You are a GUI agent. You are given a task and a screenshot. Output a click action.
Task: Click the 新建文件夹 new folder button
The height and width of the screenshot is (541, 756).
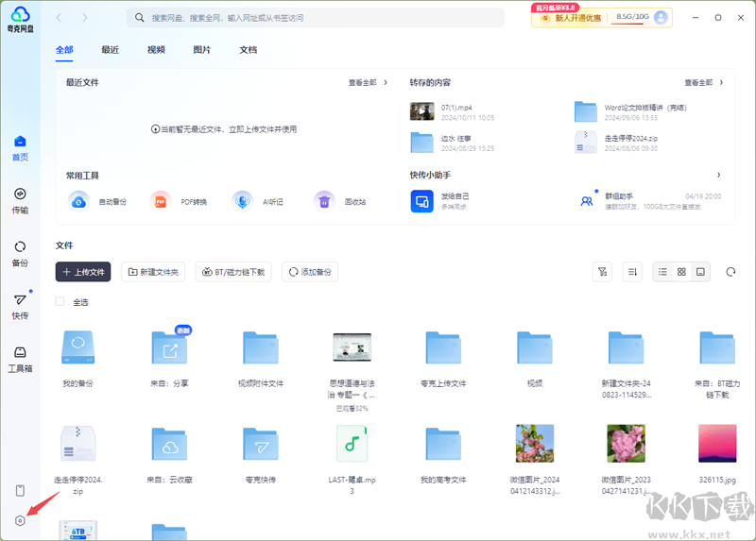pos(154,272)
